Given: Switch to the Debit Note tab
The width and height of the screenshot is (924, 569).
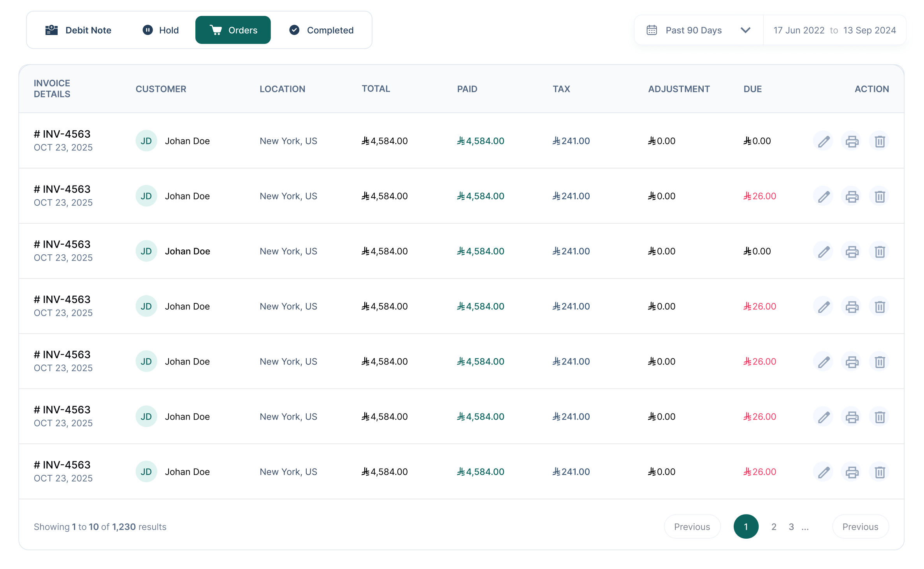Looking at the screenshot, I should point(78,30).
